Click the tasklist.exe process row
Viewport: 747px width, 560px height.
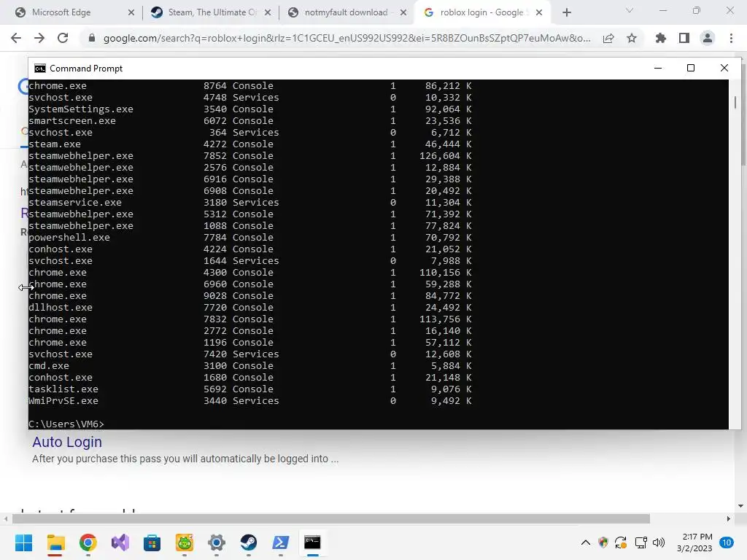click(249, 389)
